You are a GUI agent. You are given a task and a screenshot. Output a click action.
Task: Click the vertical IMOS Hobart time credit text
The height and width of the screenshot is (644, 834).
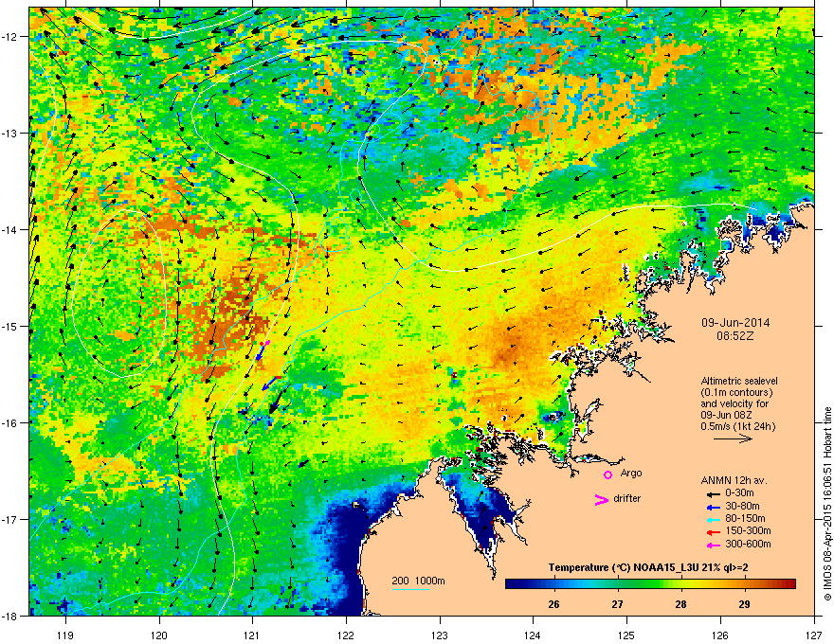tap(827, 504)
